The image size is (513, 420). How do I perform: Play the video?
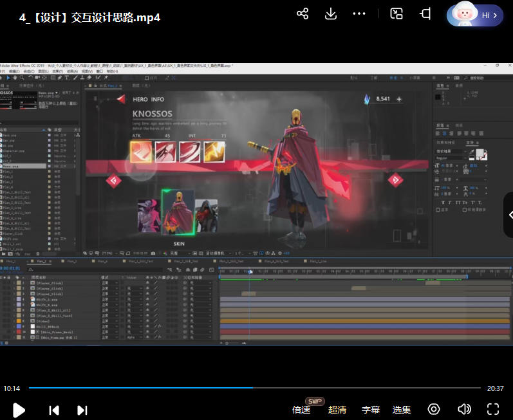(19, 410)
